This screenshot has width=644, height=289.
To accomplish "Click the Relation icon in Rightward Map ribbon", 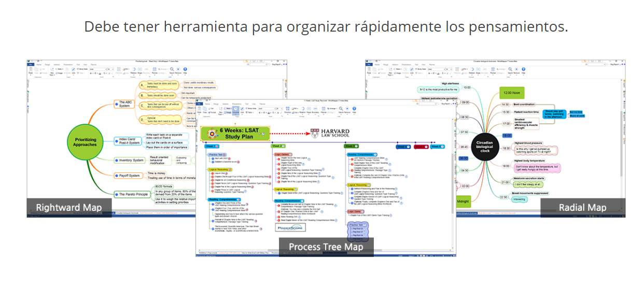I will tap(134, 69).
